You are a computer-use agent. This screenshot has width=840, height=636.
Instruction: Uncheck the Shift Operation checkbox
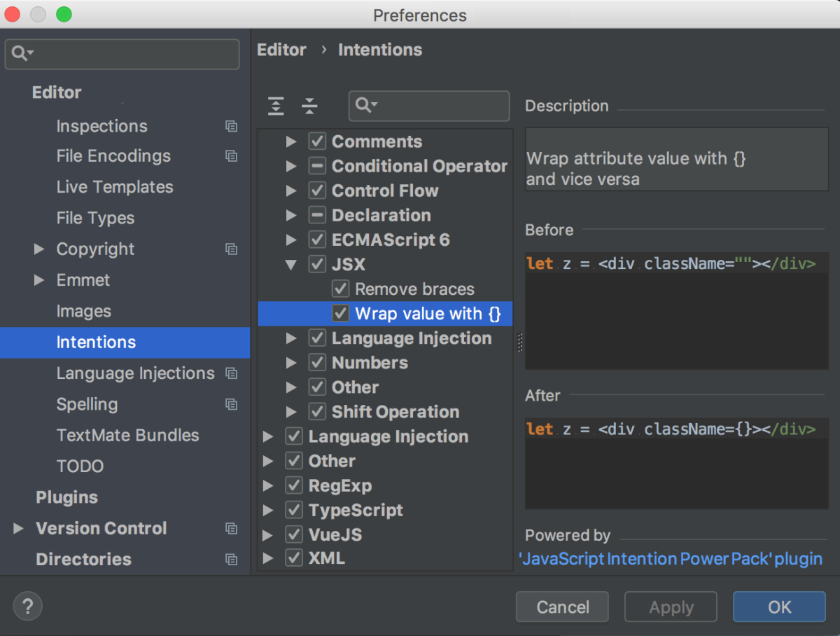(x=317, y=411)
